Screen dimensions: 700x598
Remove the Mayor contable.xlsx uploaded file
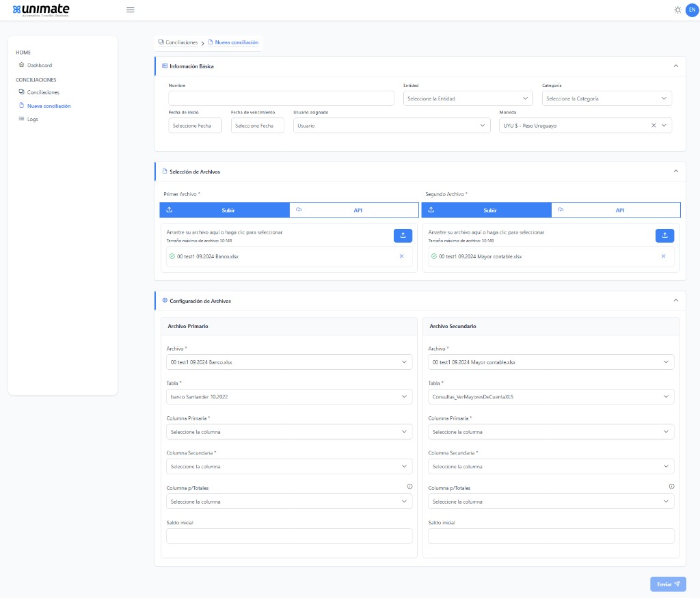[663, 256]
